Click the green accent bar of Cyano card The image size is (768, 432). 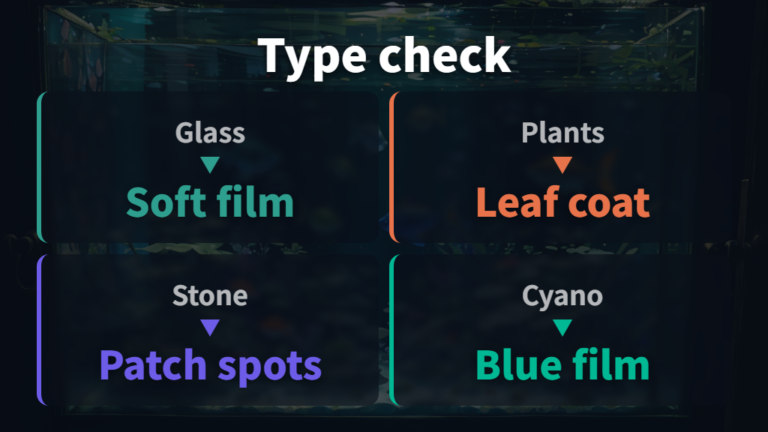392,330
